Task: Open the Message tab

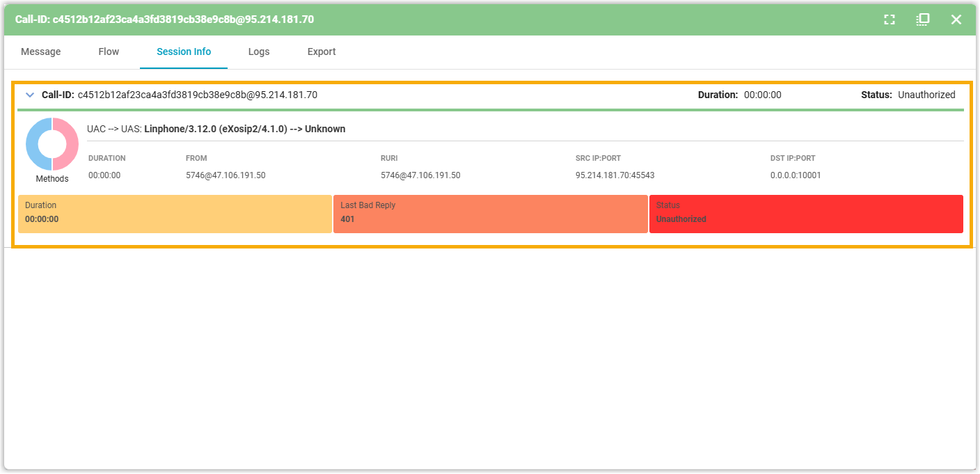Action: pos(40,52)
